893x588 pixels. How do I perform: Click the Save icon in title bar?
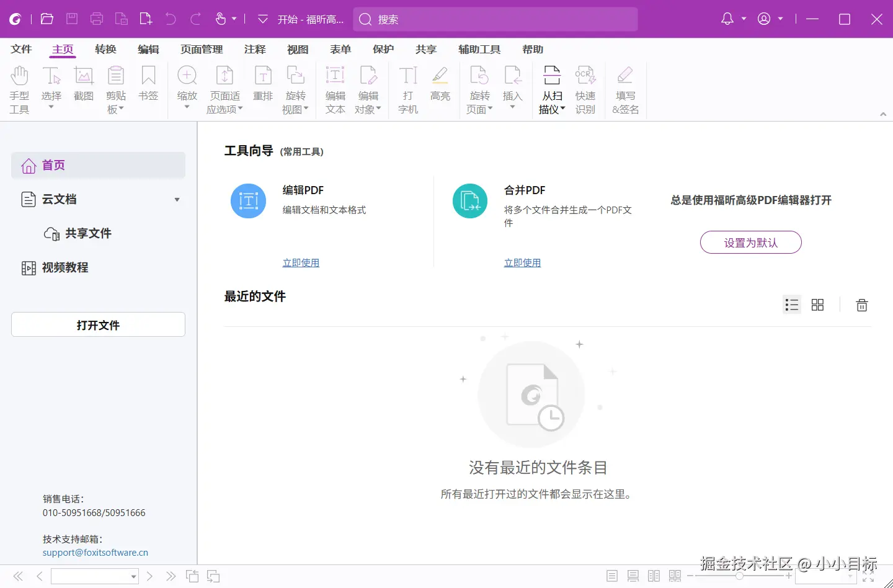72,19
